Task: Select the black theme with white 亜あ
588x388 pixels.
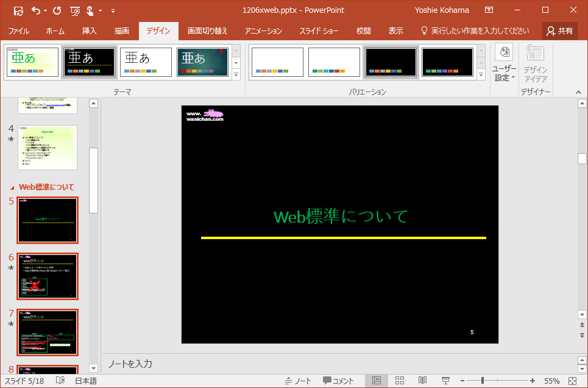Action: (89, 62)
